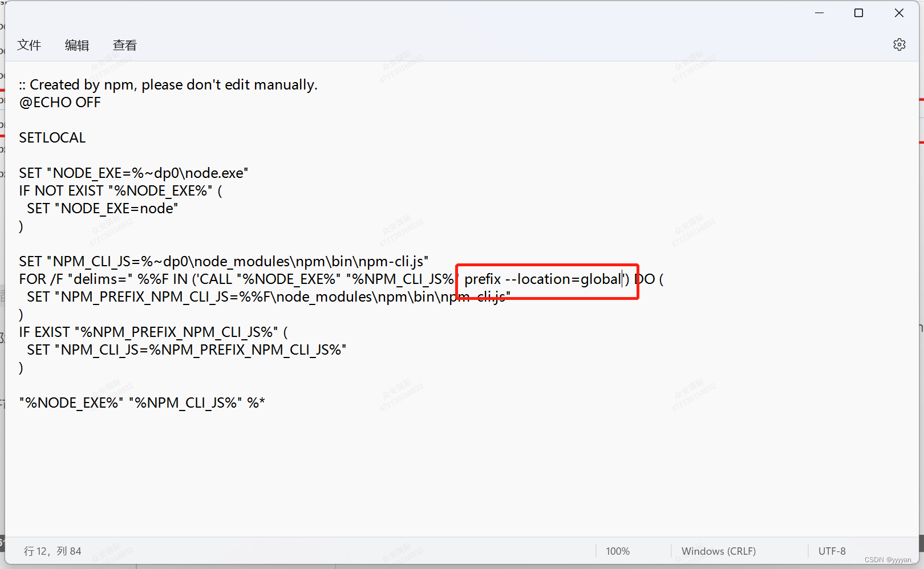Click the last line "%NODE_EXE%" "%NPM_CLI_JS%" %*
The width and height of the screenshot is (924, 569).
click(x=142, y=403)
